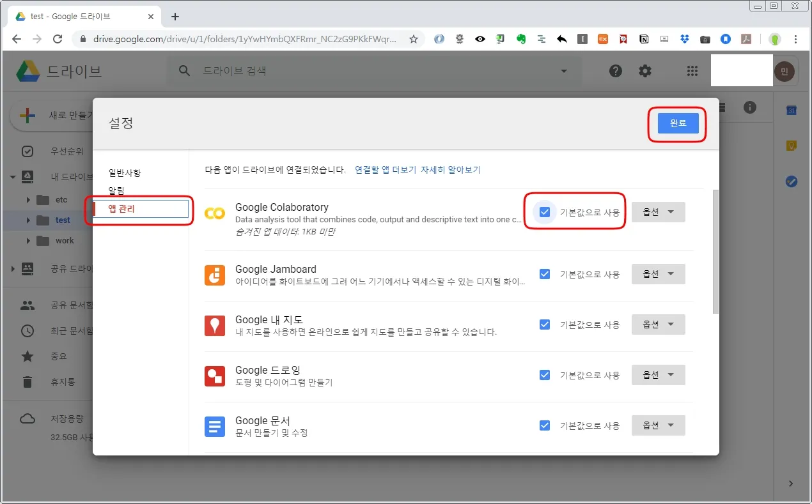Open 옵션 dropdown for Google 내 지도
Screen dimensions: 812x504
(659, 325)
